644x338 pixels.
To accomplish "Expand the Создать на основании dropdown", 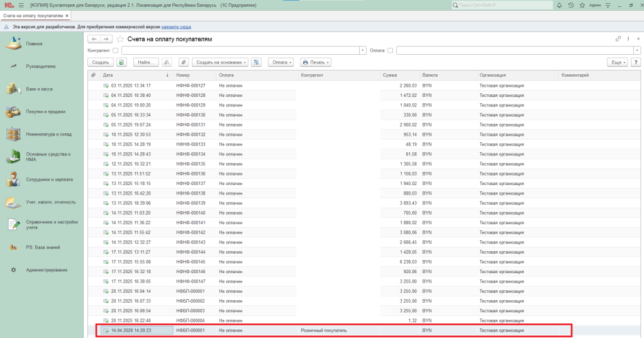I will pos(219,62).
